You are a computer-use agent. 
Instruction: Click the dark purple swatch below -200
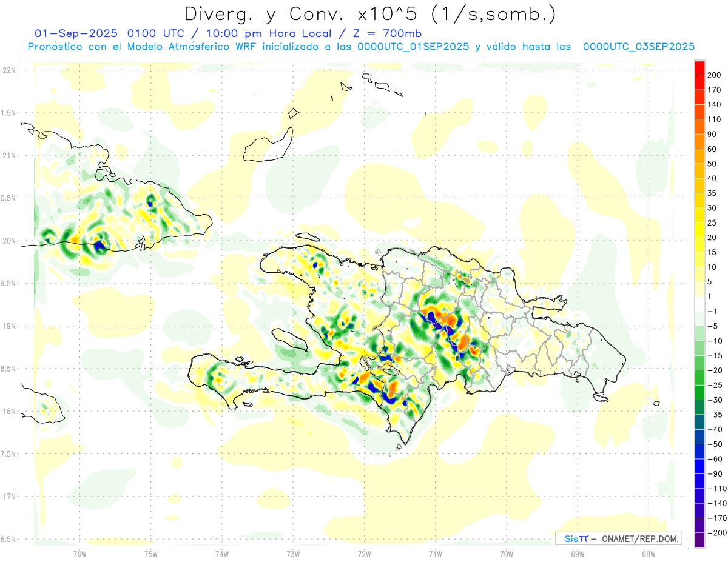click(699, 540)
